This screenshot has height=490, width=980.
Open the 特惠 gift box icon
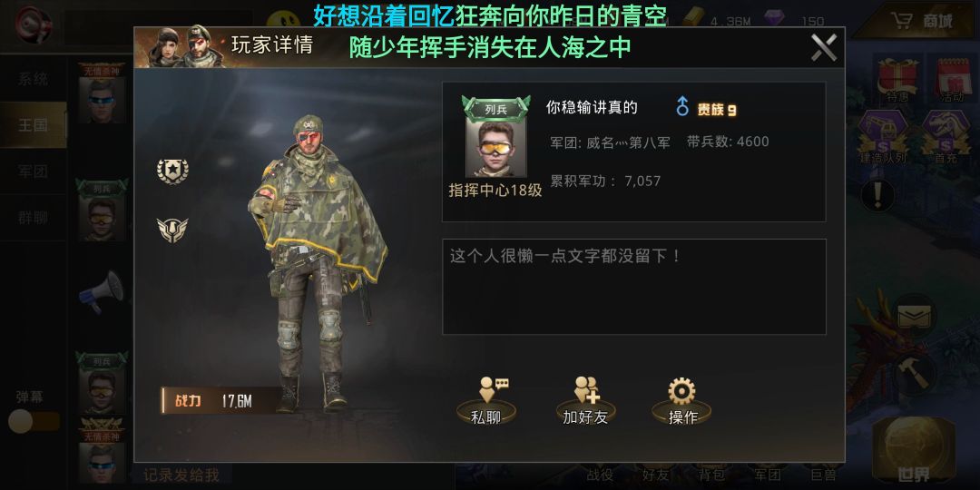tap(897, 80)
